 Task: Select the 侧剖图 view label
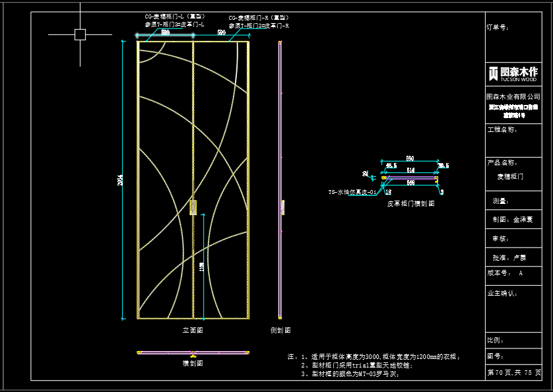coord(280,330)
